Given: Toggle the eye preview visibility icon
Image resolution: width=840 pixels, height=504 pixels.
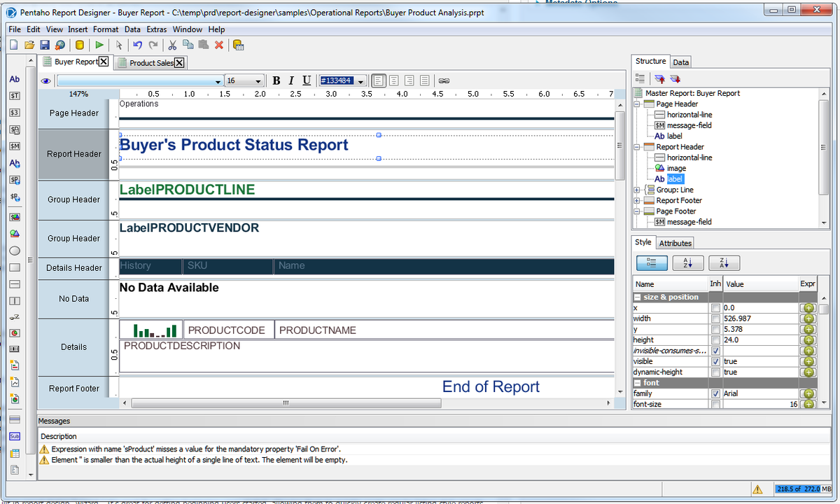Looking at the screenshot, I should point(46,81).
